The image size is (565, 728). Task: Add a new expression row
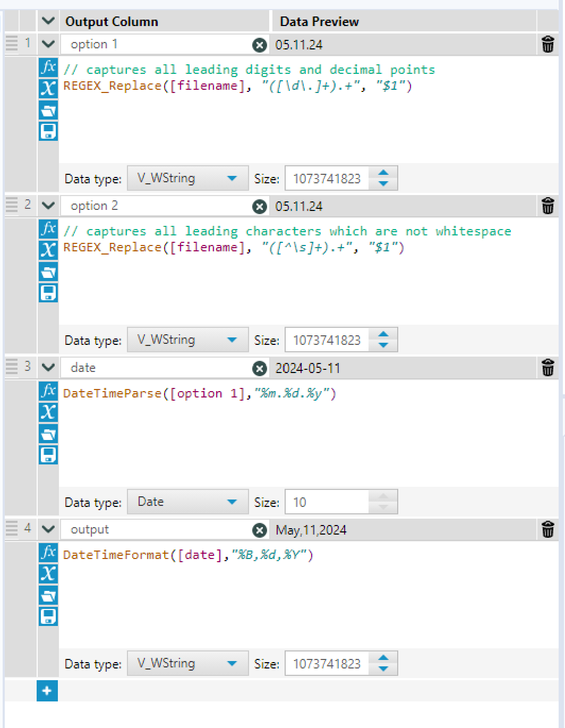(47, 691)
